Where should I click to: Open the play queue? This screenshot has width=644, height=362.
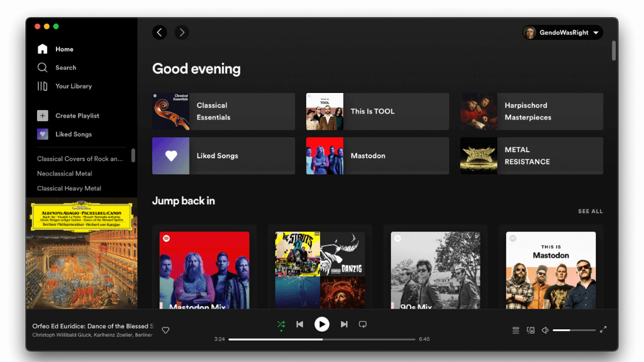516,330
